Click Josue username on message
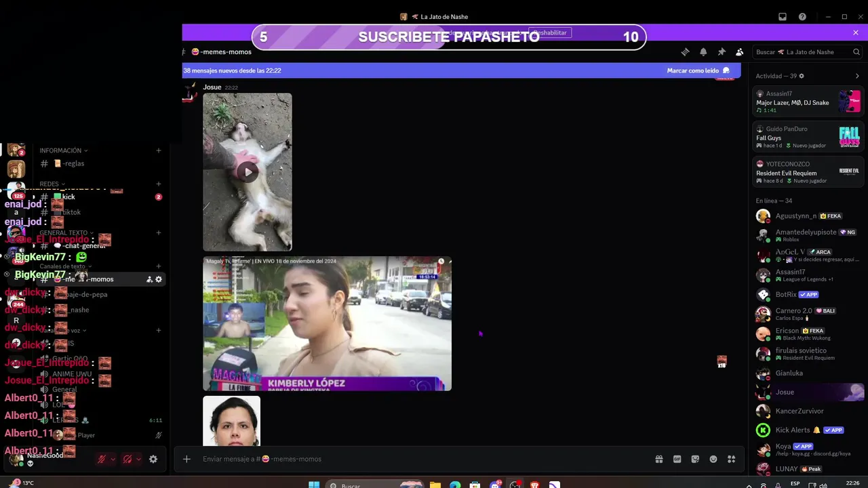This screenshot has height=488, width=868. tap(212, 87)
